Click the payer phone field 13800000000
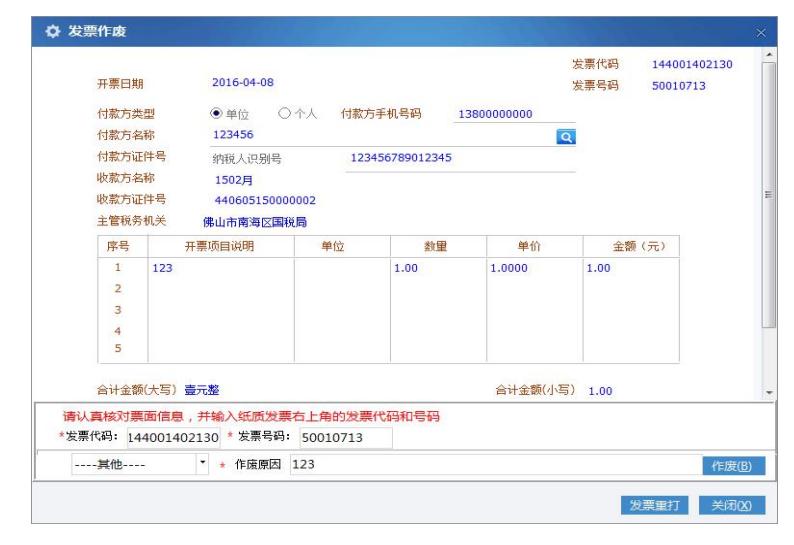 point(514,114)
